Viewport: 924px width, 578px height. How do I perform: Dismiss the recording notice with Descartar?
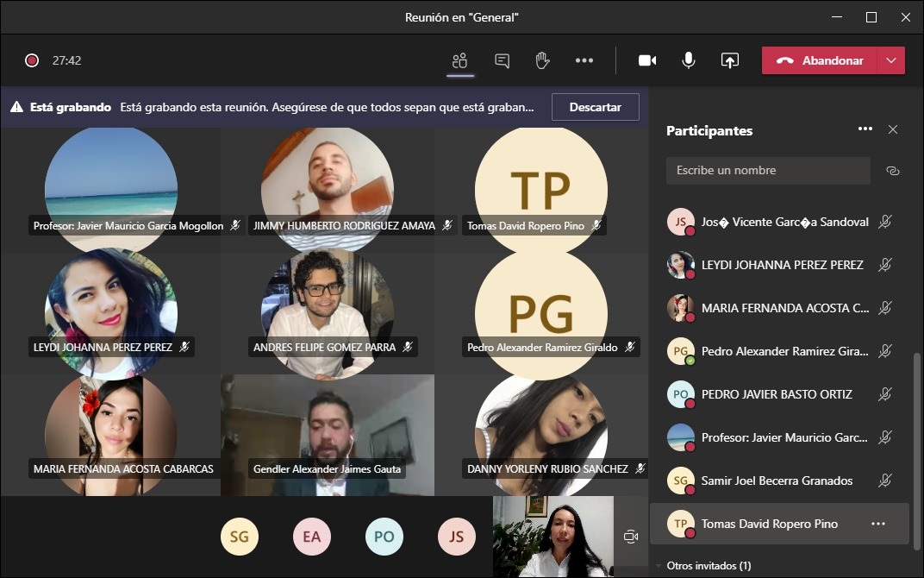point(596,107)
